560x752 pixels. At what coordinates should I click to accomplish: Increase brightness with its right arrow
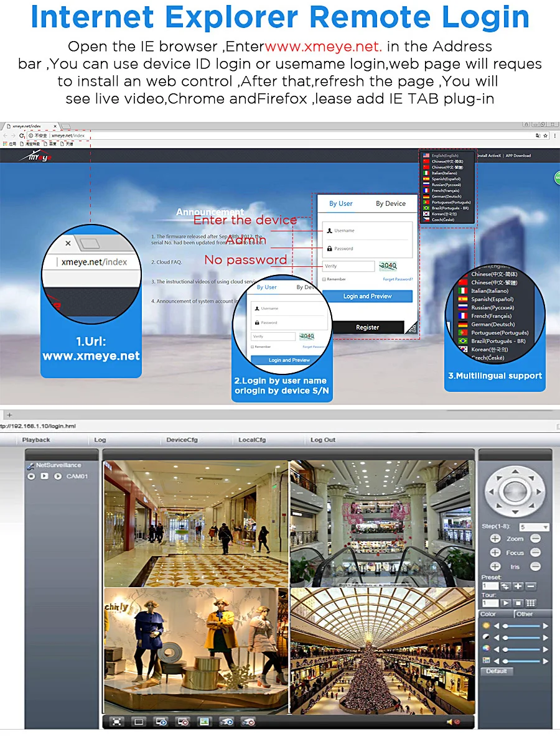pos(546,626)
